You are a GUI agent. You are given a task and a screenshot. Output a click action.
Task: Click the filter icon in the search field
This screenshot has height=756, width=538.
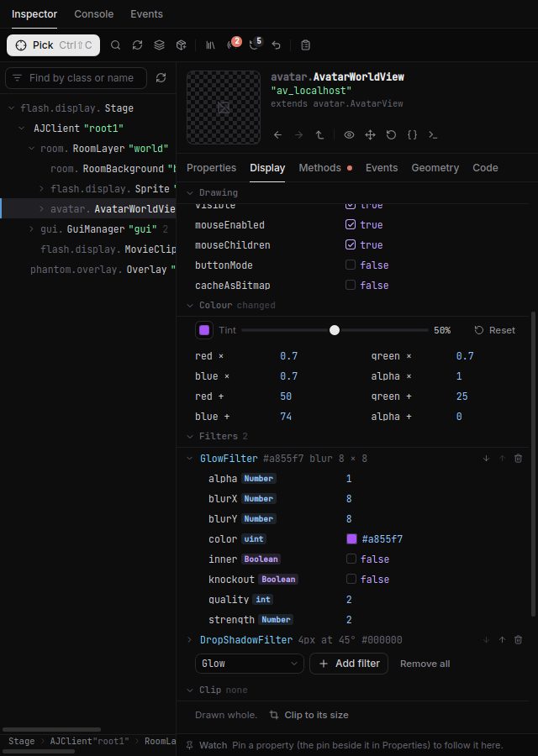coord(18,78)
